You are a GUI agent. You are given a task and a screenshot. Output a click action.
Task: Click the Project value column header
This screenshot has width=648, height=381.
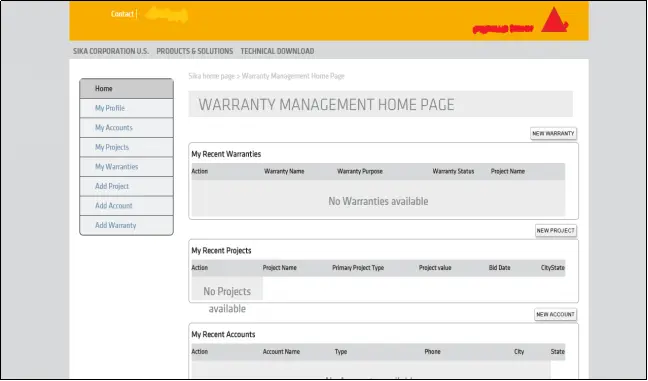(x=435, y=268)
